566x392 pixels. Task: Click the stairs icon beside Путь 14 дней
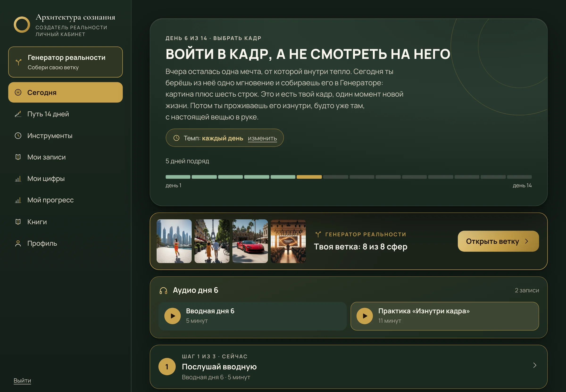click(18, 114)
